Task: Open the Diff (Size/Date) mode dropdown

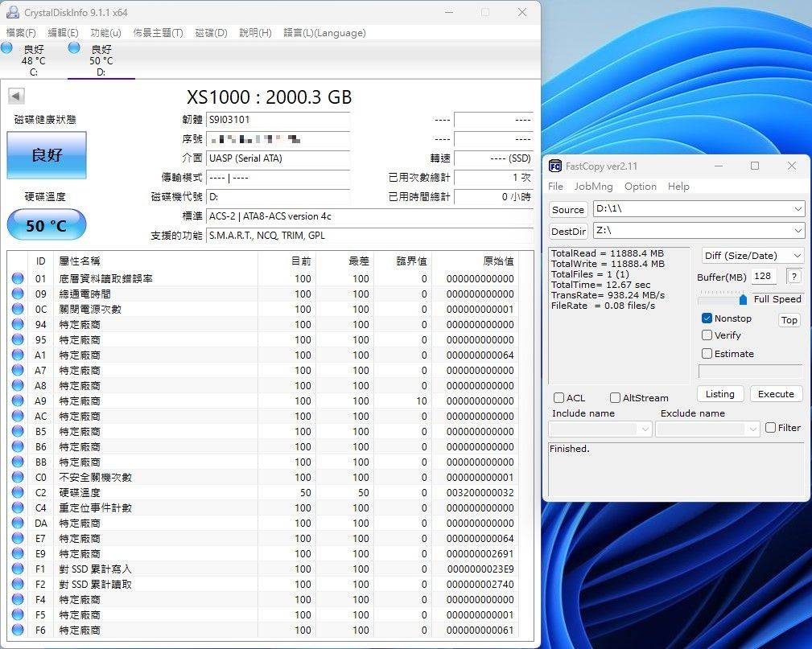Action: click(x=797, y=256)
